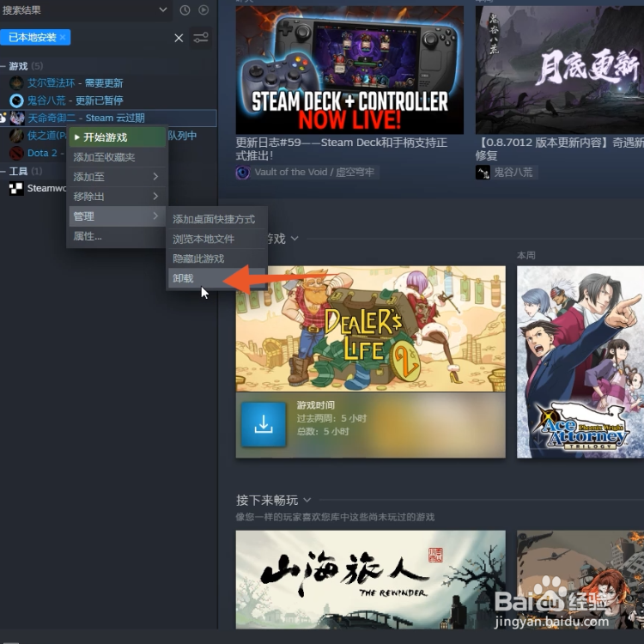
Task: Open the Ace Attorney Trilogy cover
Action: [x=580, y=361]
